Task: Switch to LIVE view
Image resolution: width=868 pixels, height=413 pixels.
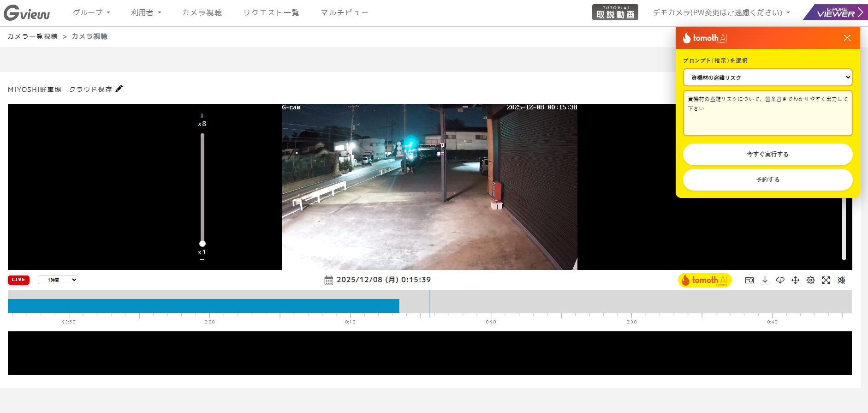Action: (x=18, y=280)
